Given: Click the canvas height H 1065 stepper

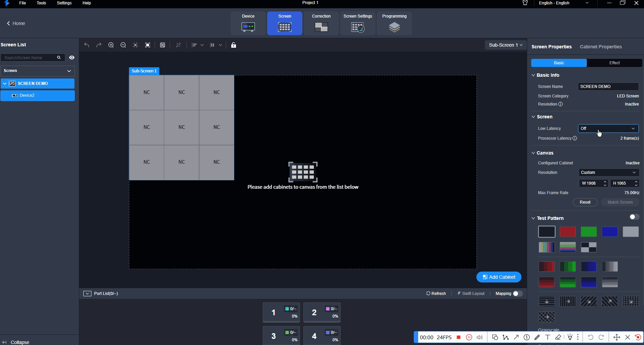Looking at the screenshot, I should [636, 183].
